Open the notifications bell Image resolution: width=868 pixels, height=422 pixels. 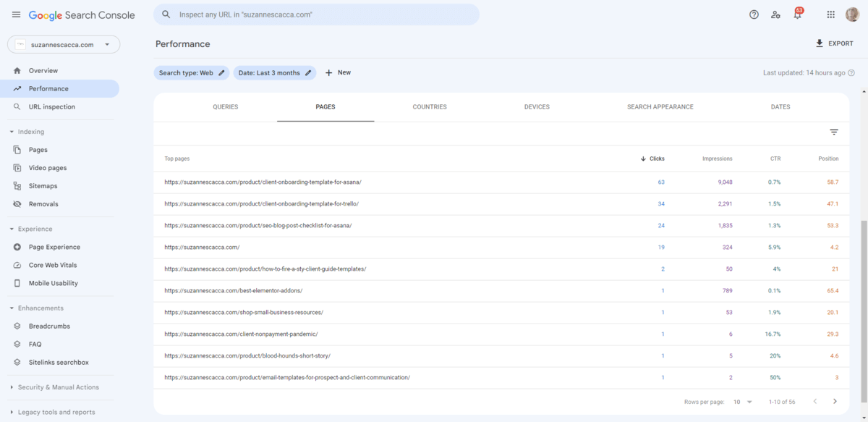[797, 14]
